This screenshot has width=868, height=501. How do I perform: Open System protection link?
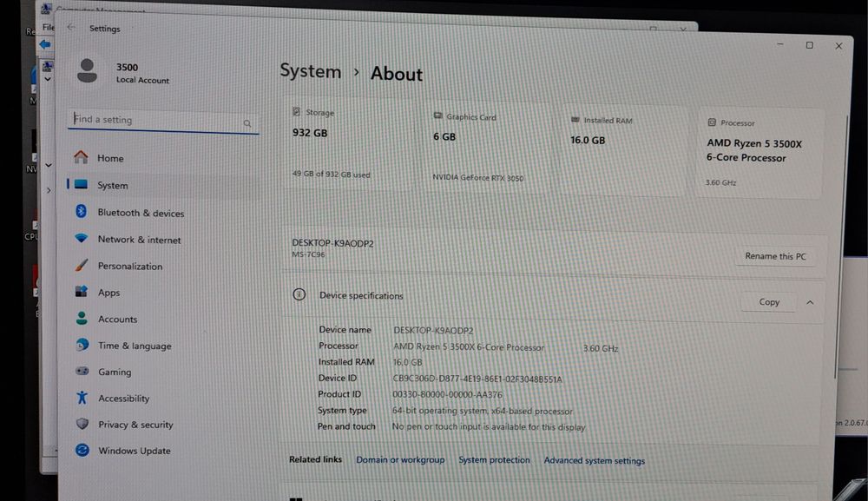494,459
